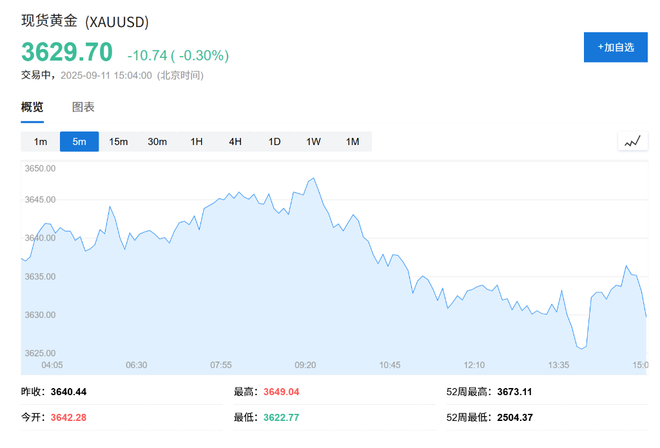660x448 pixels.
Task: Pick the 4H timeframe option
Action: pos(235,142)
